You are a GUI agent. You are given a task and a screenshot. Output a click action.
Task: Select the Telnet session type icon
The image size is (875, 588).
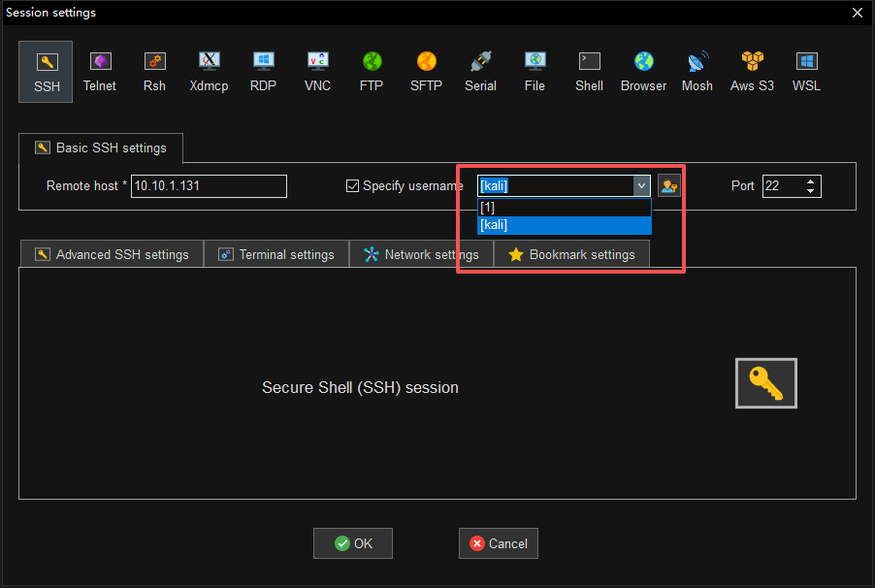coord(99,72)
